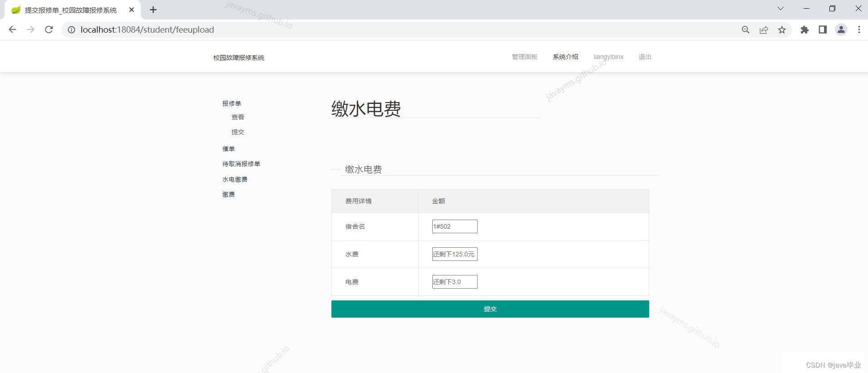Click the 宿舍名 input field showing 1#502
This screenshot has height=373, width=868.
[454, 226]
